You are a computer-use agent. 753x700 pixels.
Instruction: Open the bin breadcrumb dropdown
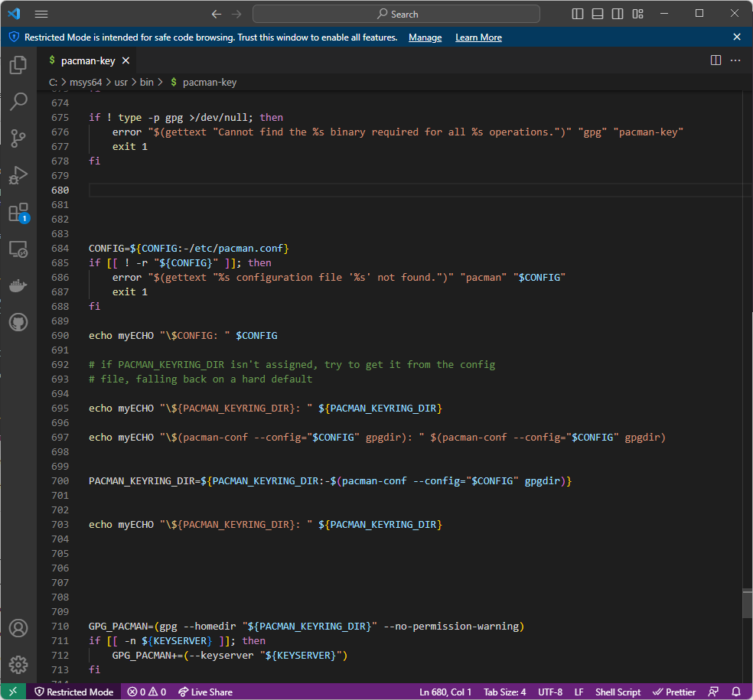pyautogui.click(x=146, y=82)
